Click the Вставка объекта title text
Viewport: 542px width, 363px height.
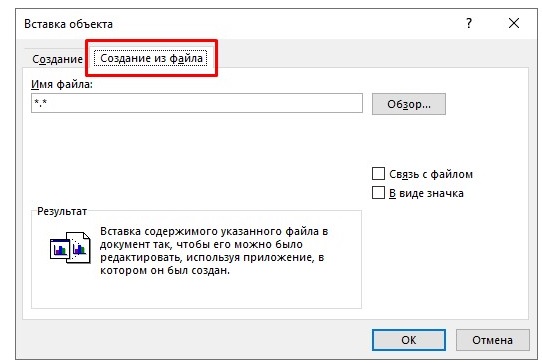click(68, 24)
